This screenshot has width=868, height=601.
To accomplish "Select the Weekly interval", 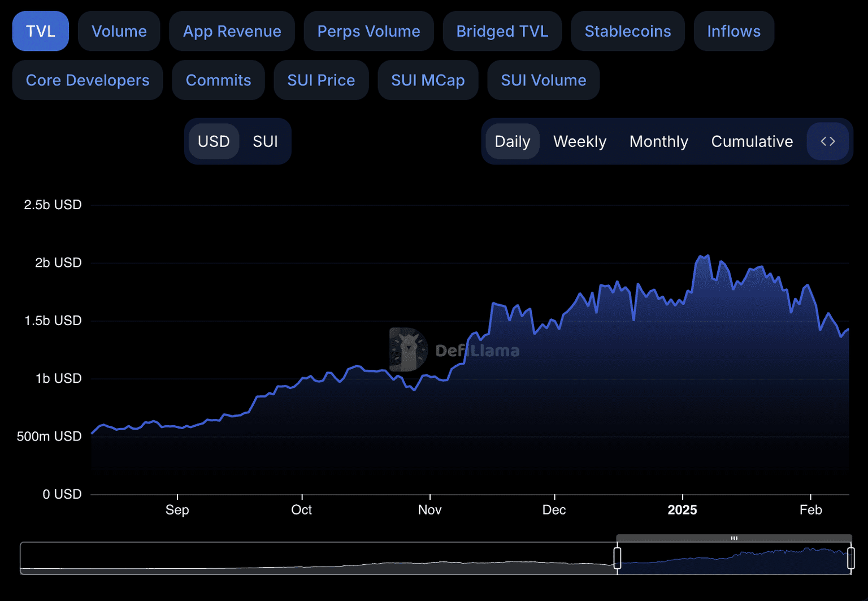I will (x=579, y=141).
